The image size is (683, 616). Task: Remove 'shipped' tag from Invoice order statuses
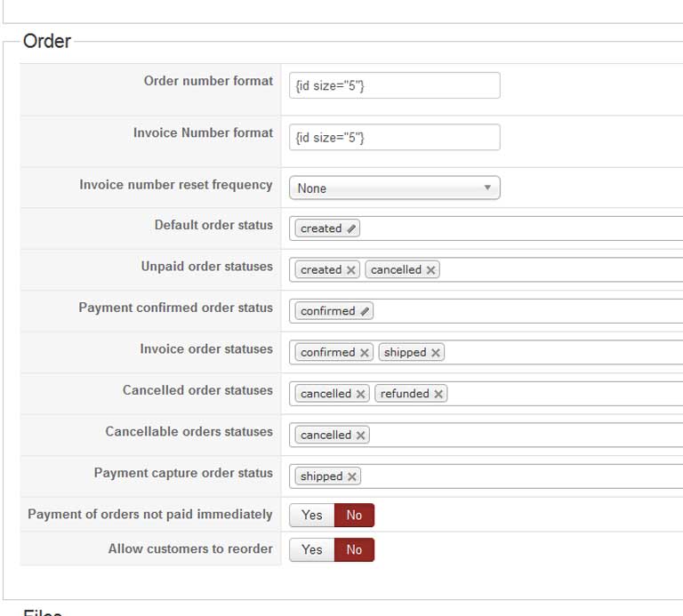(436, 353)
